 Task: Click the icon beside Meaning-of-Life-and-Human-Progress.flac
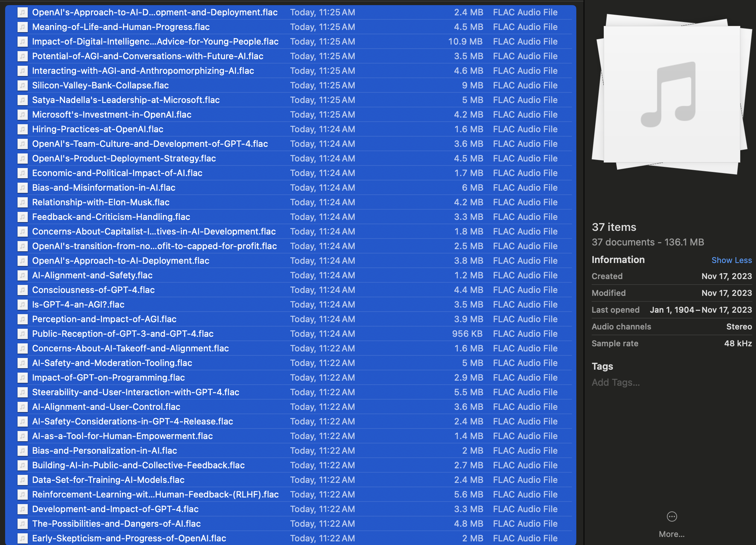coord(23,27)
